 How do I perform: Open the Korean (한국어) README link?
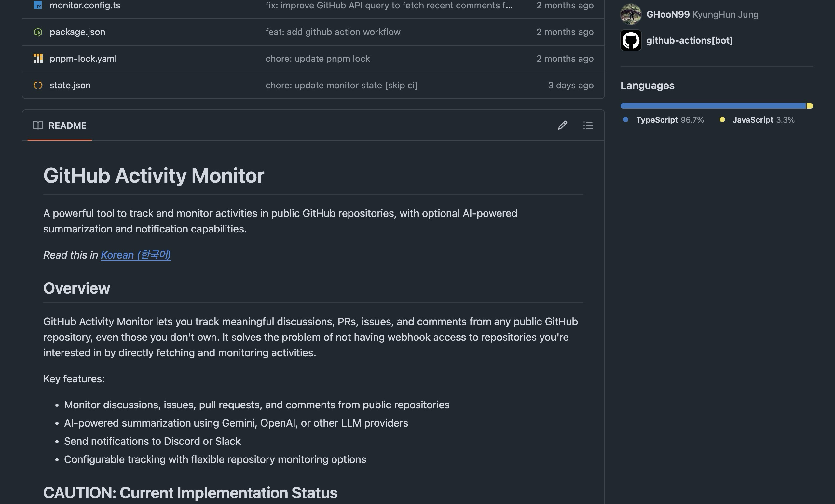[x=136, y=255]
